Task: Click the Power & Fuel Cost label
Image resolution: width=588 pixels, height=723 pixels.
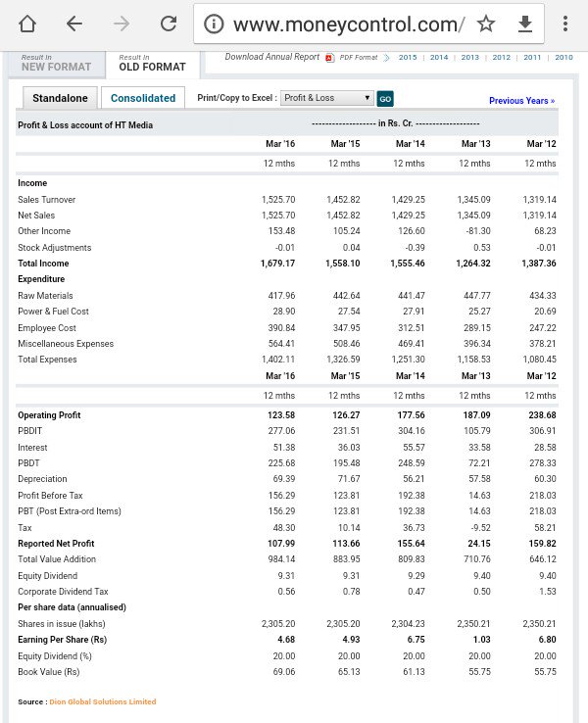Action: 53,312
